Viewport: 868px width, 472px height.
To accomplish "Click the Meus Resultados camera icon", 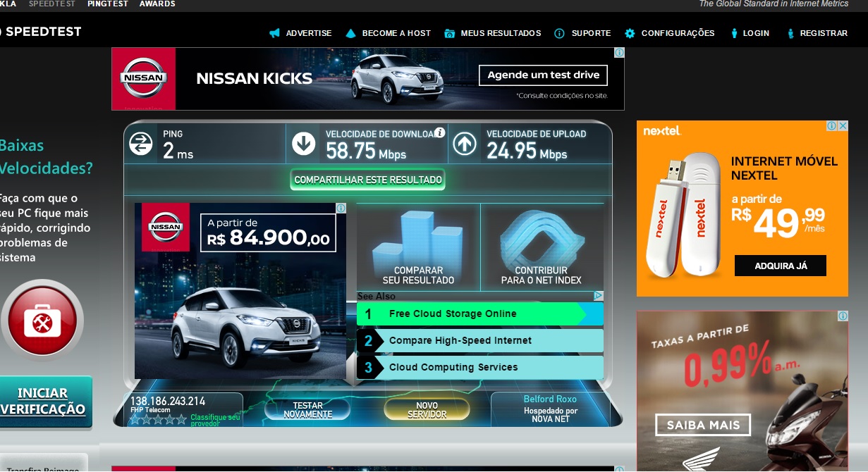I will pyautogui.click(x=449, y=33).
